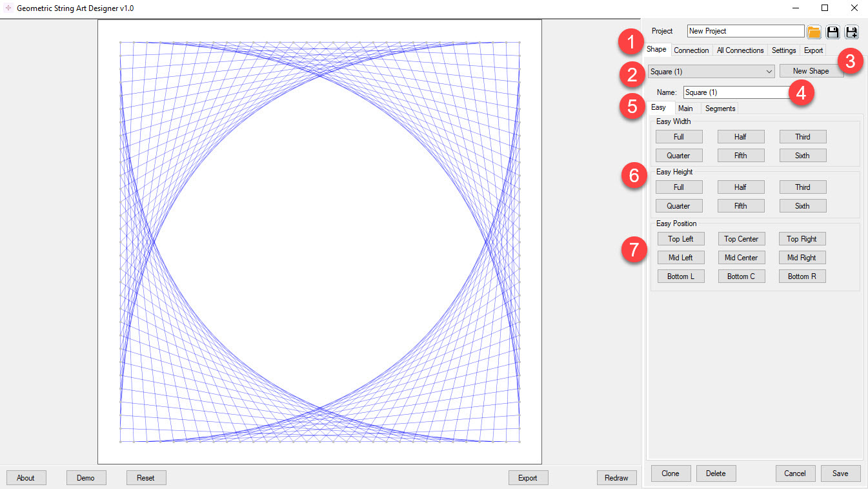Switch to the Shape tab
868x489 pixels.
[656, 50]
